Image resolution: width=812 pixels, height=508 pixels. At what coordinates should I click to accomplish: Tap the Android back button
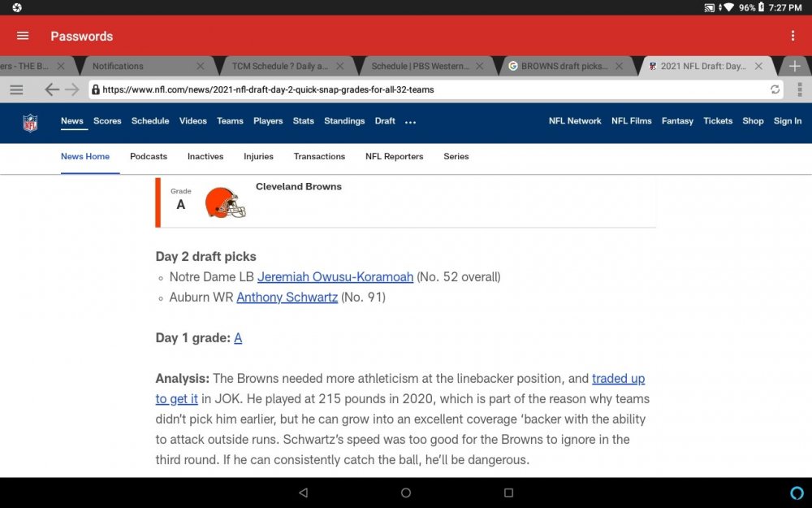coord(304,493)
